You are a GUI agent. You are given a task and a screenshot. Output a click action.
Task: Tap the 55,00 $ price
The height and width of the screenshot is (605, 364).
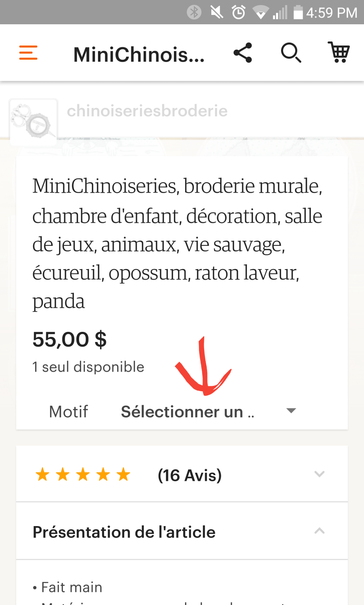[x=69, y=339]
